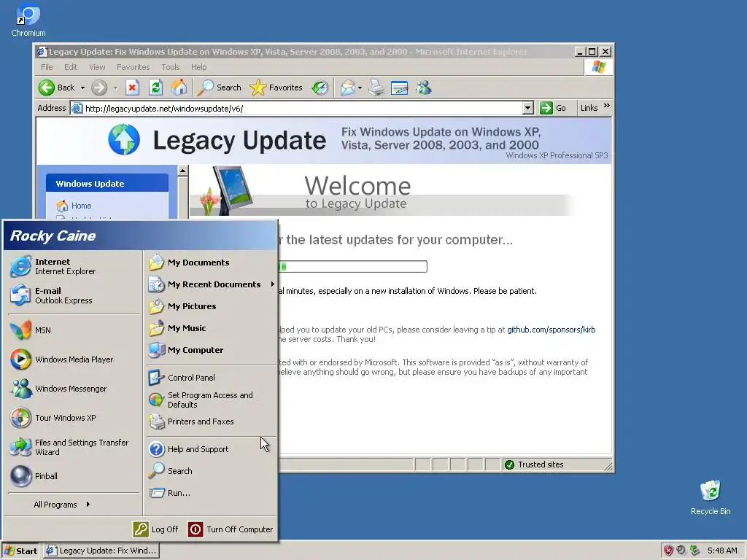The width and height of the screenshot is (747, 560).
Task: Open the History toolbar icon
Action: [x=320, y=87]
